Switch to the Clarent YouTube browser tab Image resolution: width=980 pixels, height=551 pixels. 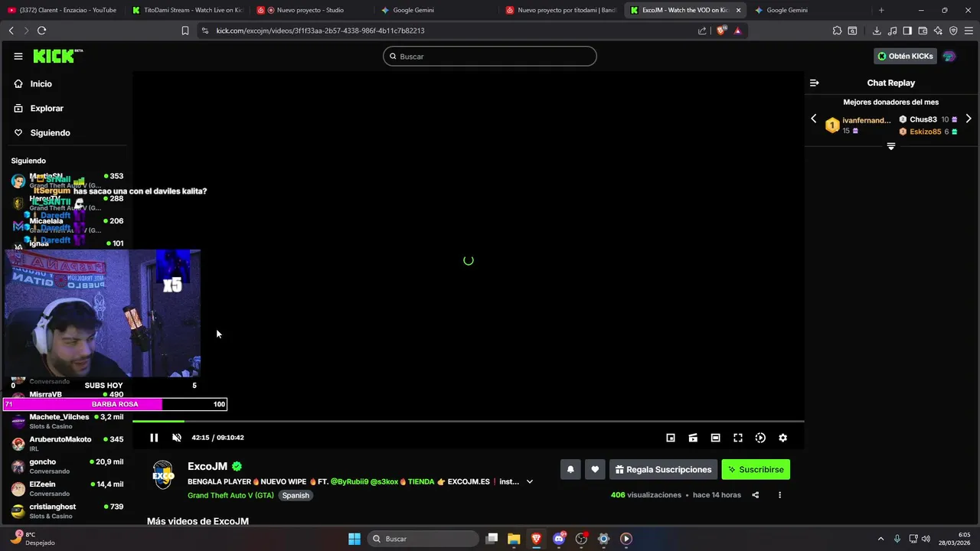click(x=63, y=10)
